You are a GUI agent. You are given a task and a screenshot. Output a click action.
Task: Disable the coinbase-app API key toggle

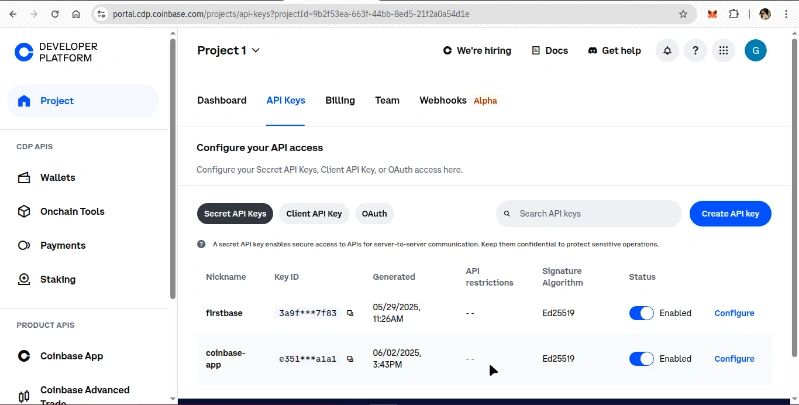coord(641,359)
